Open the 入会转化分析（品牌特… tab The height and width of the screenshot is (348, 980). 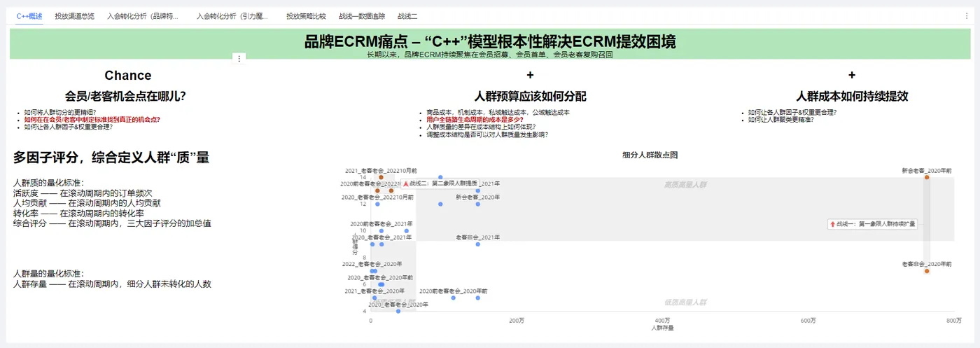point(143,15)
